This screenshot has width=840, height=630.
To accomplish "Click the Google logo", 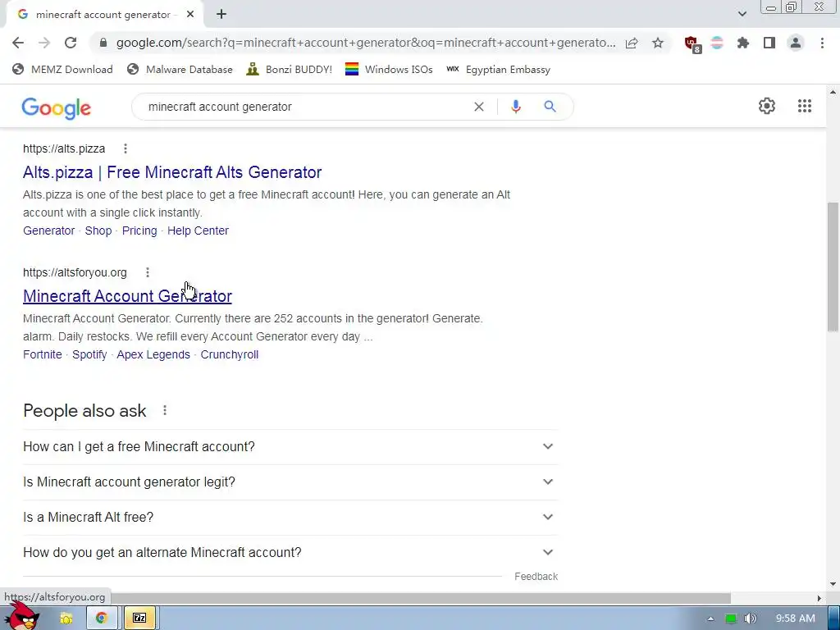I will (57, 107).
